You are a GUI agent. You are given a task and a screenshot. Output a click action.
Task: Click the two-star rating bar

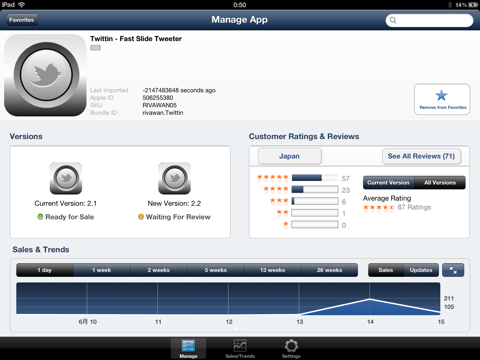click(x=315, y=213)
